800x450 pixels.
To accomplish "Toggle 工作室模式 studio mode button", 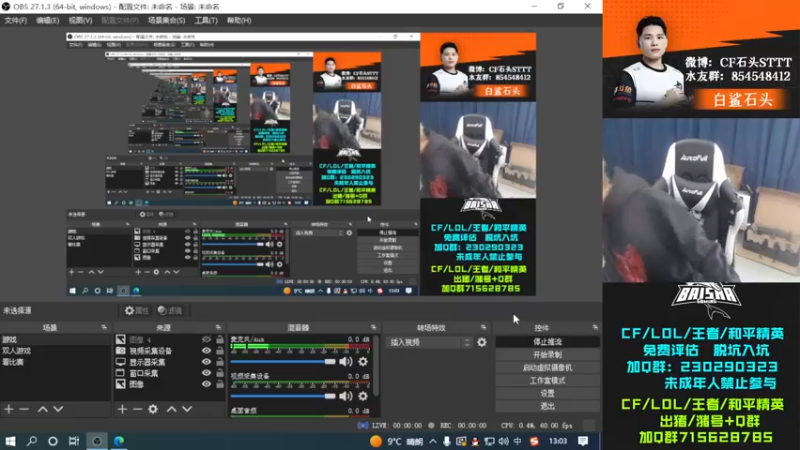I will click(x=547, y=380).
